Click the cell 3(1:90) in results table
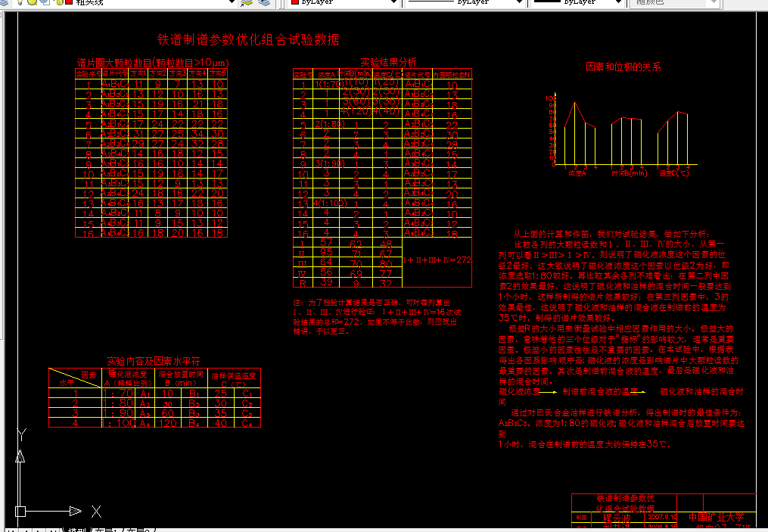 (330, 163)
